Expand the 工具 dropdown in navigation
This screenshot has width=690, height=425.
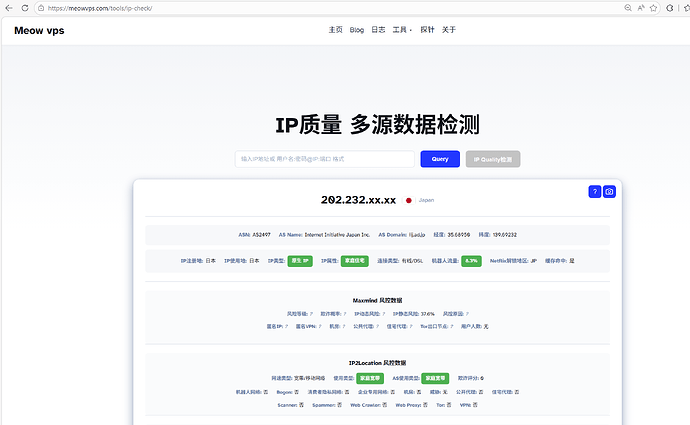[x=402, y=30]
